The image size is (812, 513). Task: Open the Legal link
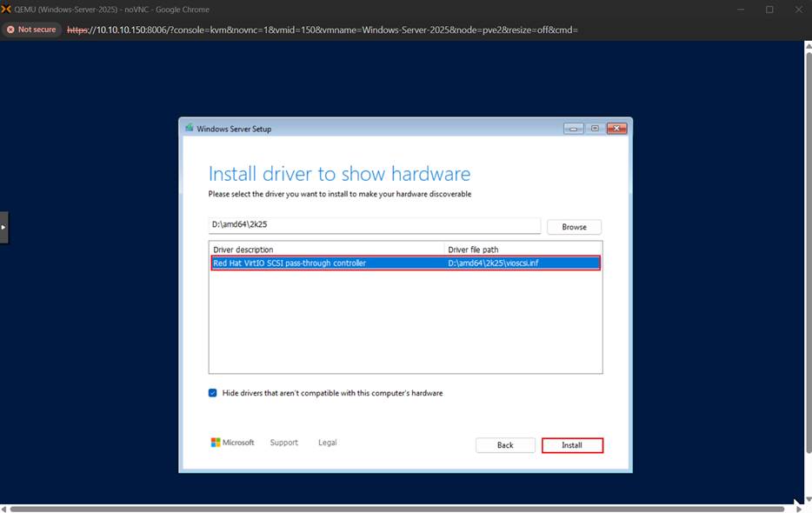pos(327,443)
